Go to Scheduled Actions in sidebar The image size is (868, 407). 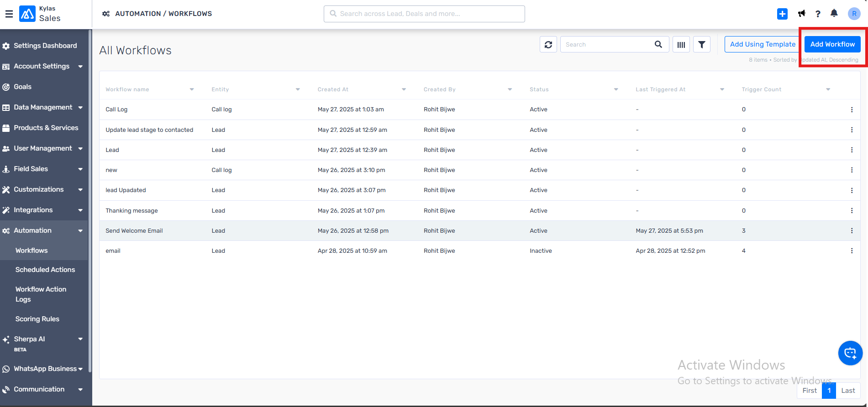pos(45,270)
